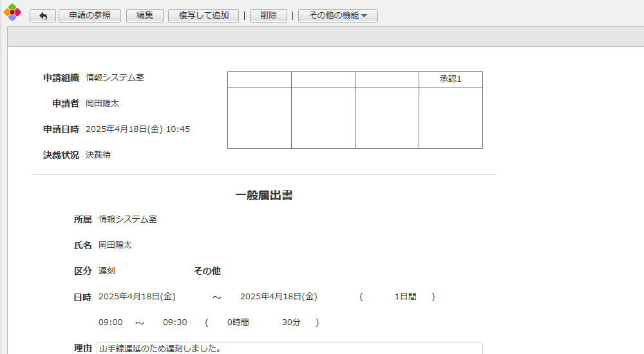Viewport: 644px width, 354px height.
Task: Click the leftmost empty approval stamp cell
Action: pyautogui.click(x=259, y=118)
